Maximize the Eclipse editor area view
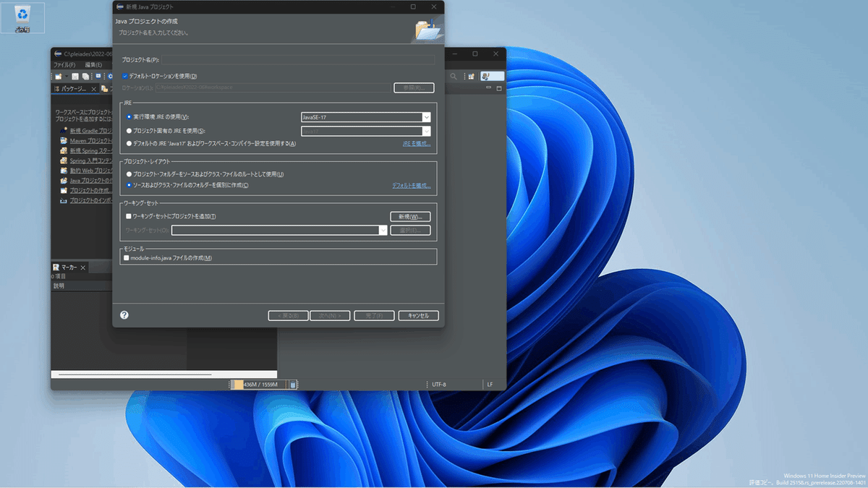This screenshot has height=488, width=868. [x=498, y=88]
